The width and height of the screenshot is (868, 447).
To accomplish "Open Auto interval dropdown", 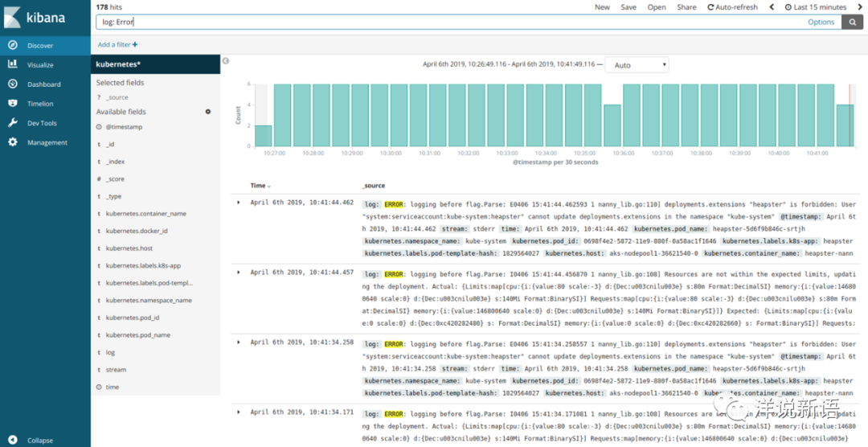I will pyautogui.click(x=637, y=65).
